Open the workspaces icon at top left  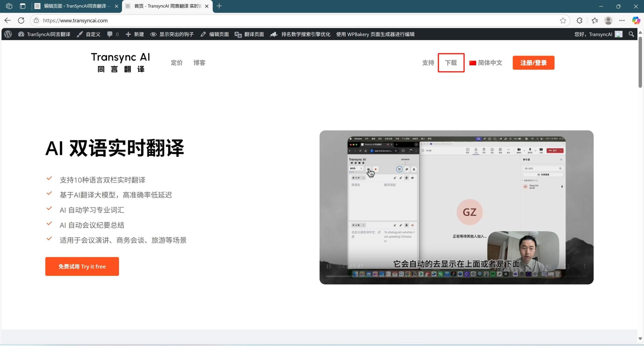pyautogui.click(x=9, y=6)
